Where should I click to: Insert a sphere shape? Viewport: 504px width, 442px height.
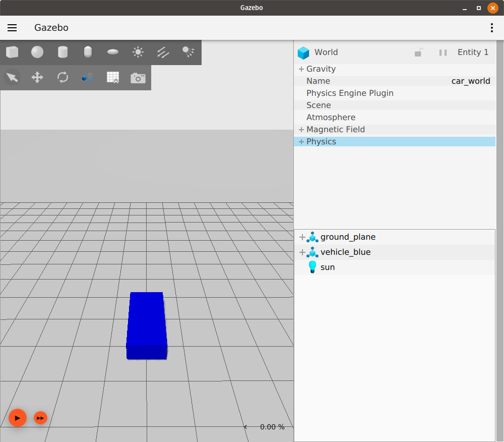pos(37,52)
